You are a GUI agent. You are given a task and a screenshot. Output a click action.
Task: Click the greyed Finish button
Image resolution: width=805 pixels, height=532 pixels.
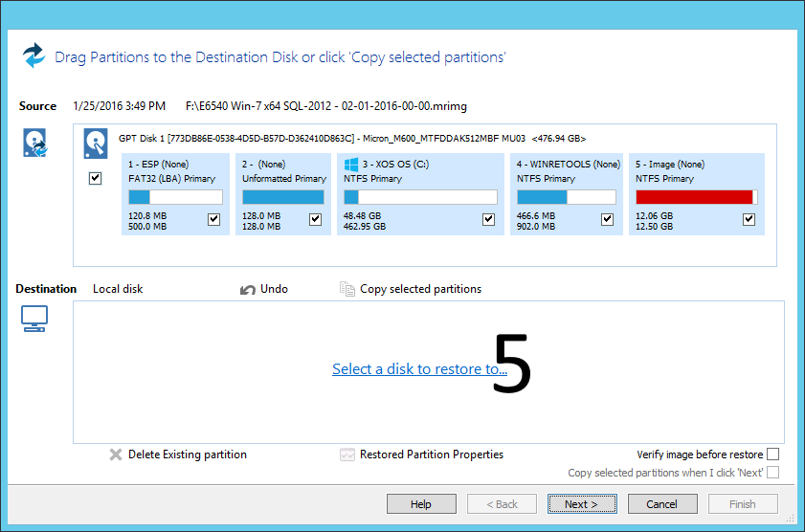[743, 504]
